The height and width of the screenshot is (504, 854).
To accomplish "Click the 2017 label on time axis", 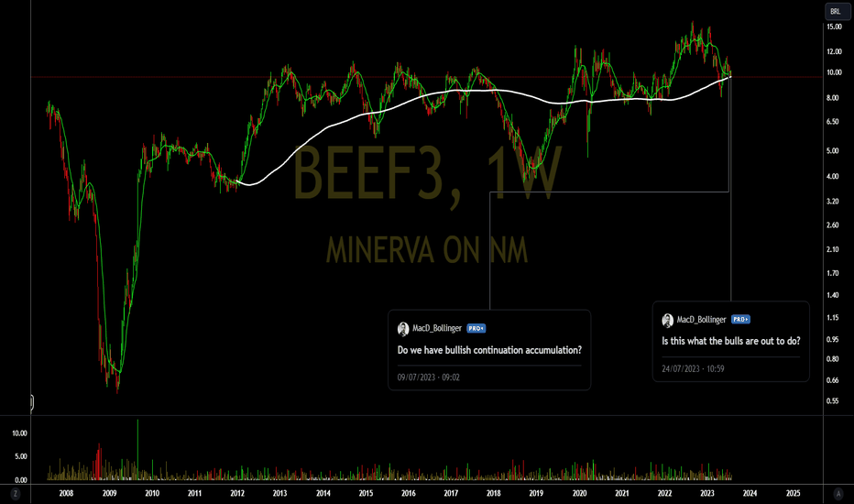I will tap(451, 494).
